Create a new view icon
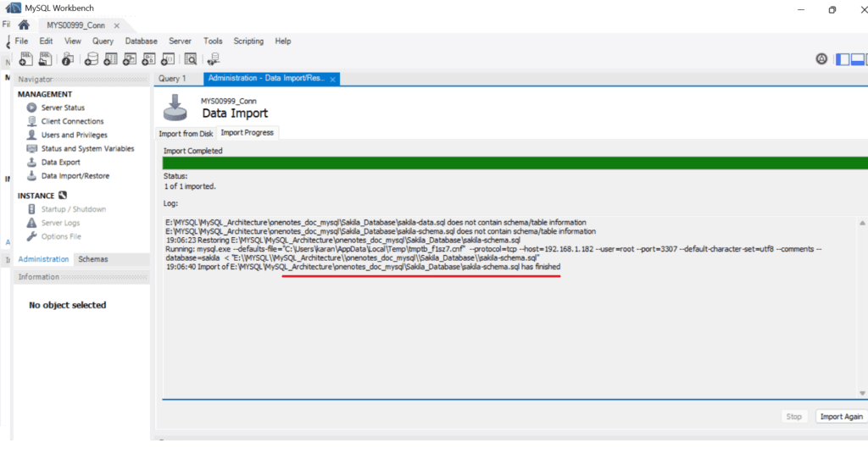This screenshot has height=454, width=868. coord(130,59)
